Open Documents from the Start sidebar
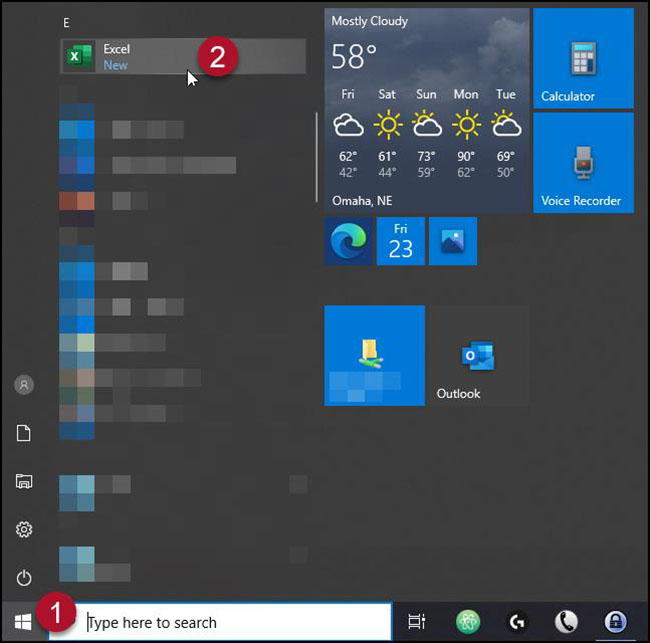This screenshot has width=650, height=643. tap(24, 433)
